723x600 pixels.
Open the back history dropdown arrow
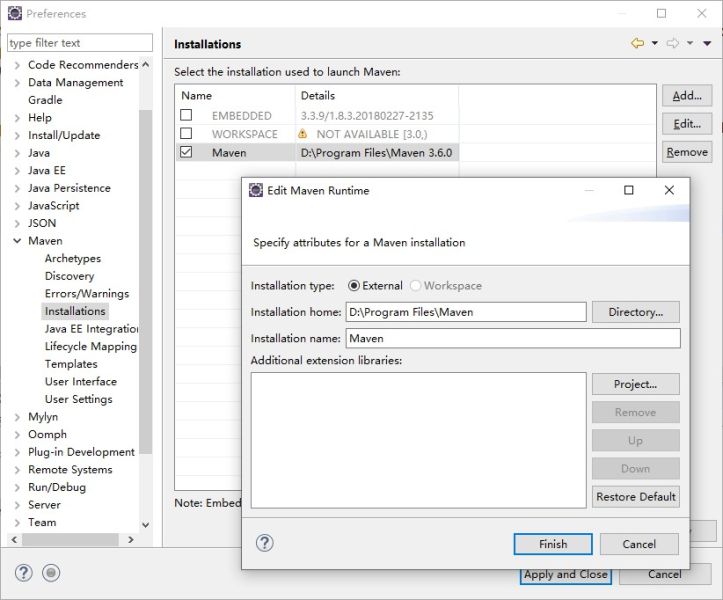pyautogui.click(x=655, y=44)
